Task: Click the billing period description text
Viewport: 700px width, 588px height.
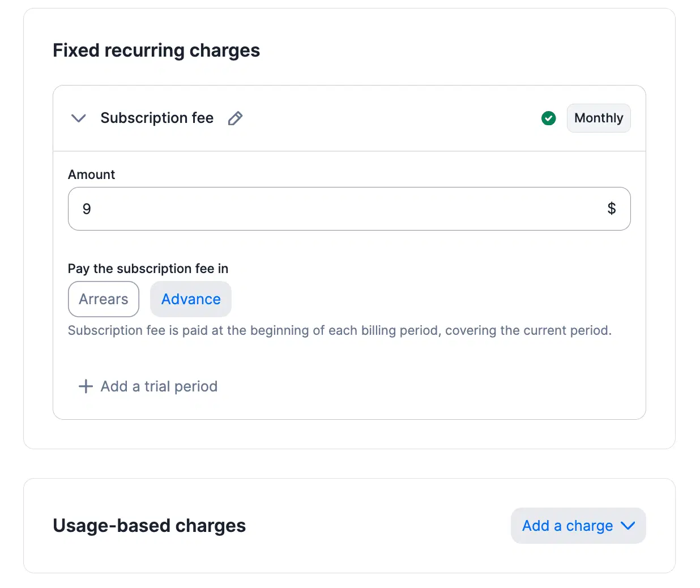Action: [x=339, y=330]
